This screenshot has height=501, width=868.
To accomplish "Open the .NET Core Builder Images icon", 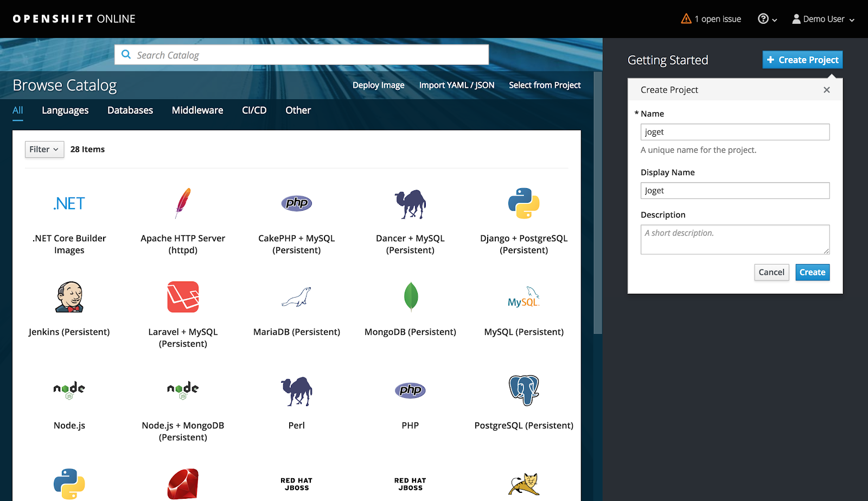I will [69, 203].
